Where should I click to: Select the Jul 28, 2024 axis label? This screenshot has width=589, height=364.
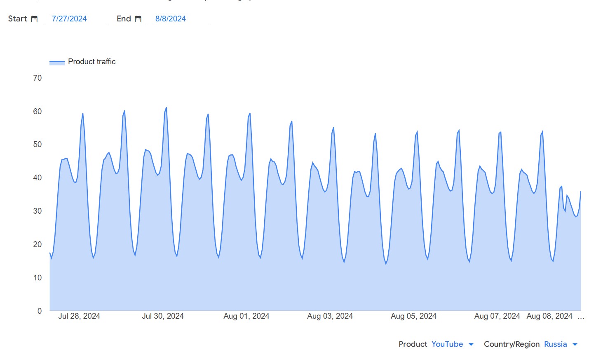pyautogui.click(x=79, y=316)
